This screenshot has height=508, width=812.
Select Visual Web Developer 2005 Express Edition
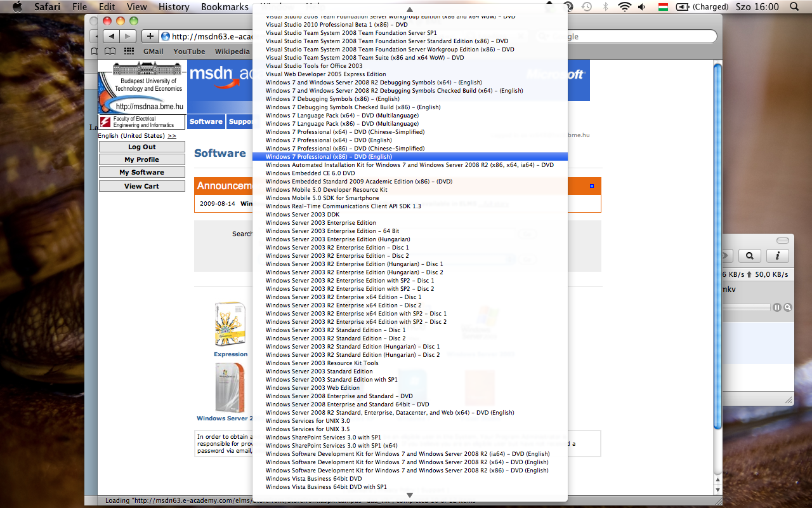pos(410,74)
